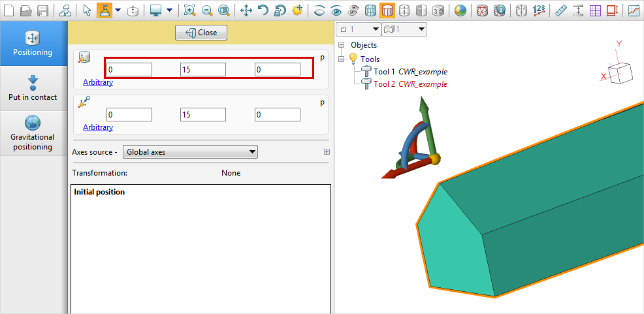Open the Axes source Global axes dropdown
The height and width of the screenshot is (314, 644).
coord(190,152)
